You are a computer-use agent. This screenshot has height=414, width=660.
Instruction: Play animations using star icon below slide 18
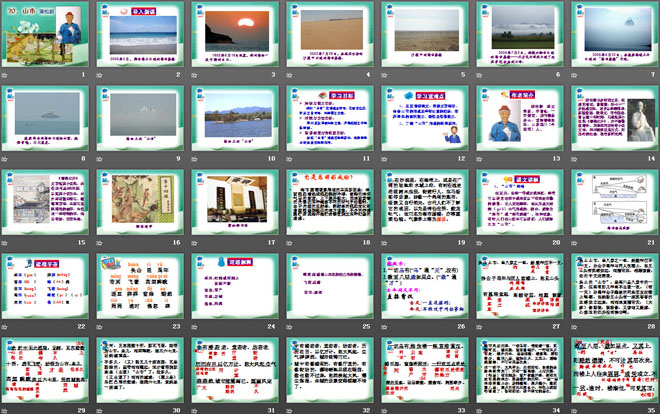290,243
